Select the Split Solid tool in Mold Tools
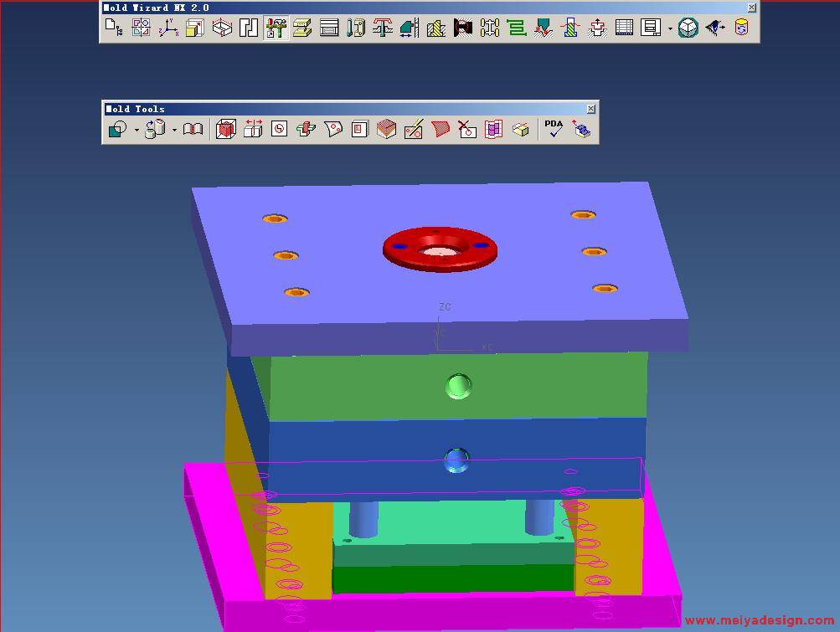Image resolution: width=840 pixels, height=632 pixels. 252,130
